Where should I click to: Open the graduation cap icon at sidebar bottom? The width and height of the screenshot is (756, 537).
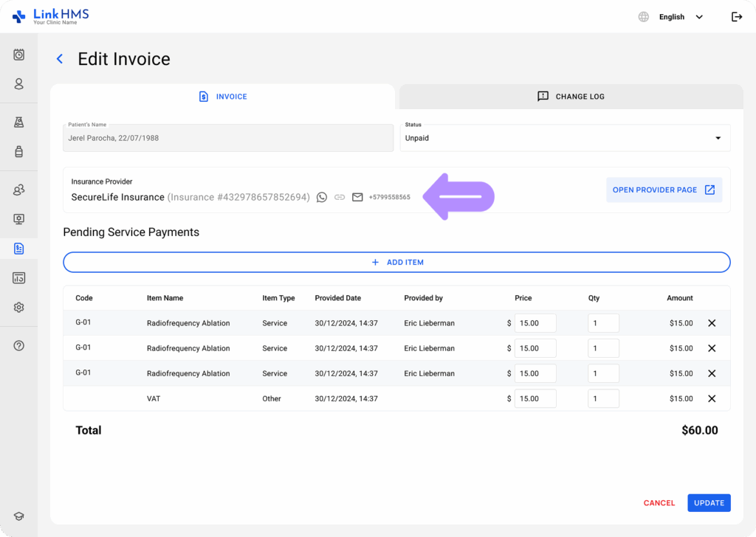click(x=19, y=517)
